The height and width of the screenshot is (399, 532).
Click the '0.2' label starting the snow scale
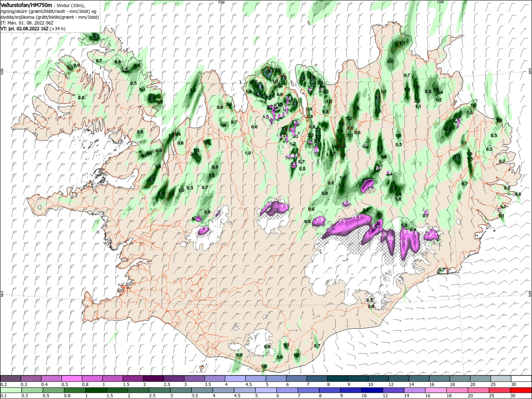coord(4,384)
